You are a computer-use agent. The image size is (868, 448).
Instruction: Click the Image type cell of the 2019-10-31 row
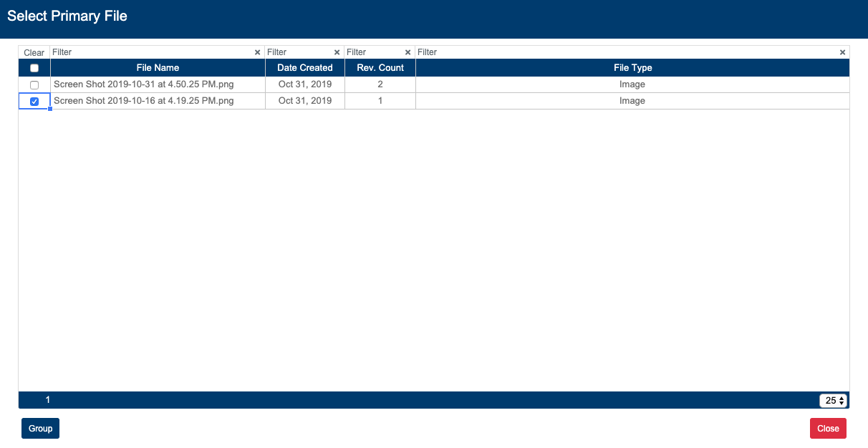pos(632,84)
